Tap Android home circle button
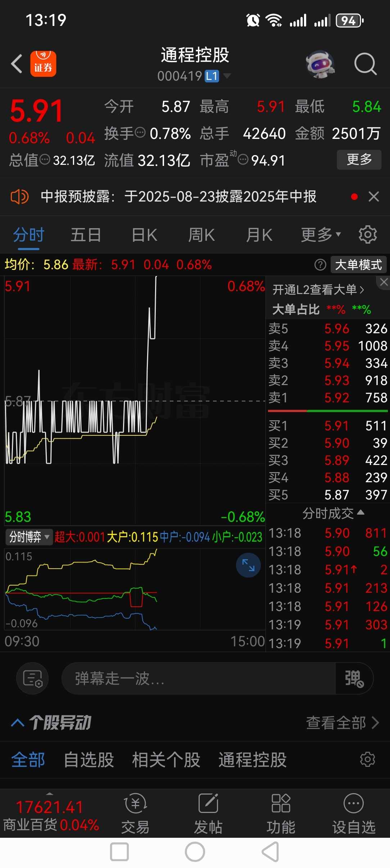 pyautogui.click(x=195, y=852)
